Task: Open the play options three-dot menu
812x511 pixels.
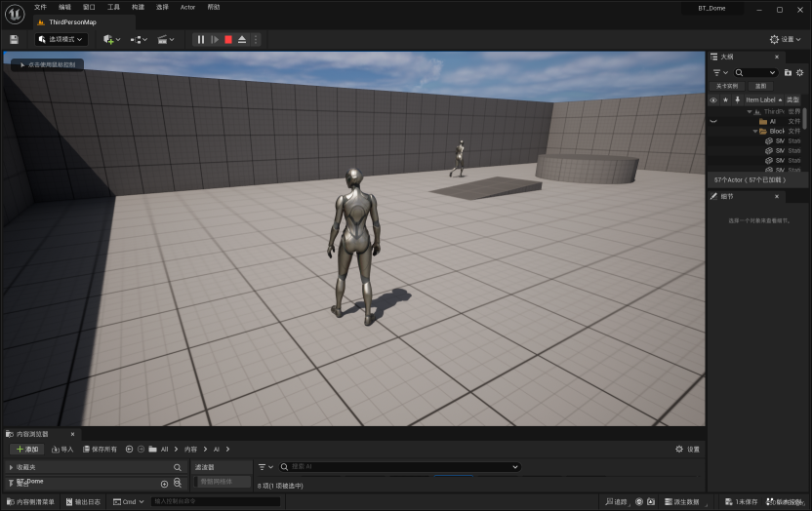Action: tap(256, 39)
